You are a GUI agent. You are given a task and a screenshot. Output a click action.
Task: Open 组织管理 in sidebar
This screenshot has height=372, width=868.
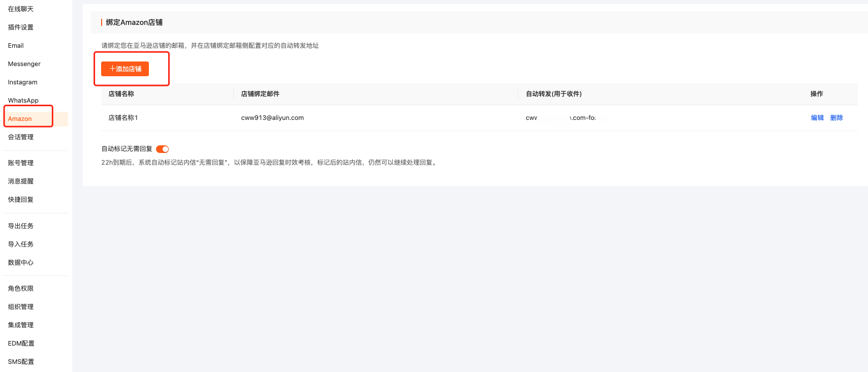click(x=21, y=307)
